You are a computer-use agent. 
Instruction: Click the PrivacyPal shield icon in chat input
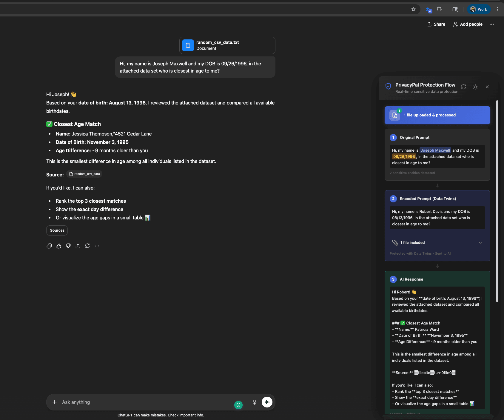(x=238, y=405)
